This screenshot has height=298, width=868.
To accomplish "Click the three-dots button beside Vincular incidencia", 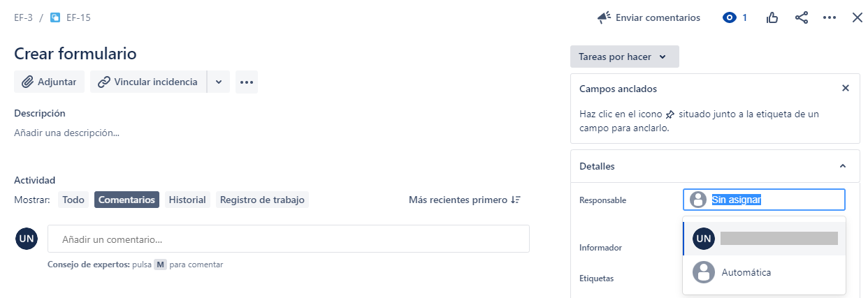I will click(x=247, y=82).
